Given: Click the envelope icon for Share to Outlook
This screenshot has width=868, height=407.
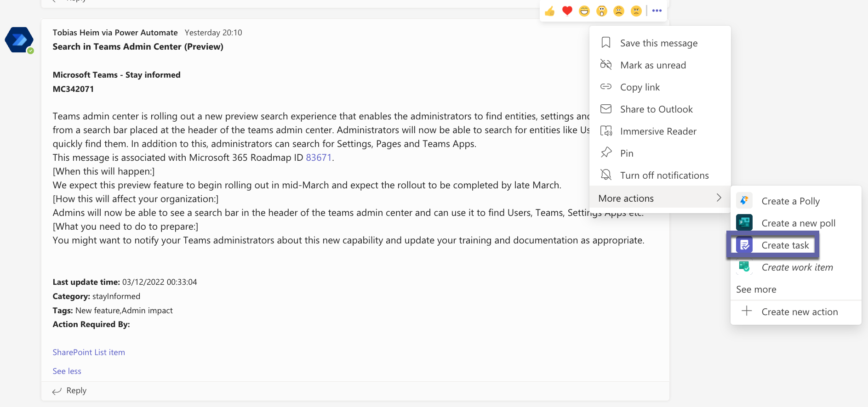Looking at the screenshot, I should point(606,109).
